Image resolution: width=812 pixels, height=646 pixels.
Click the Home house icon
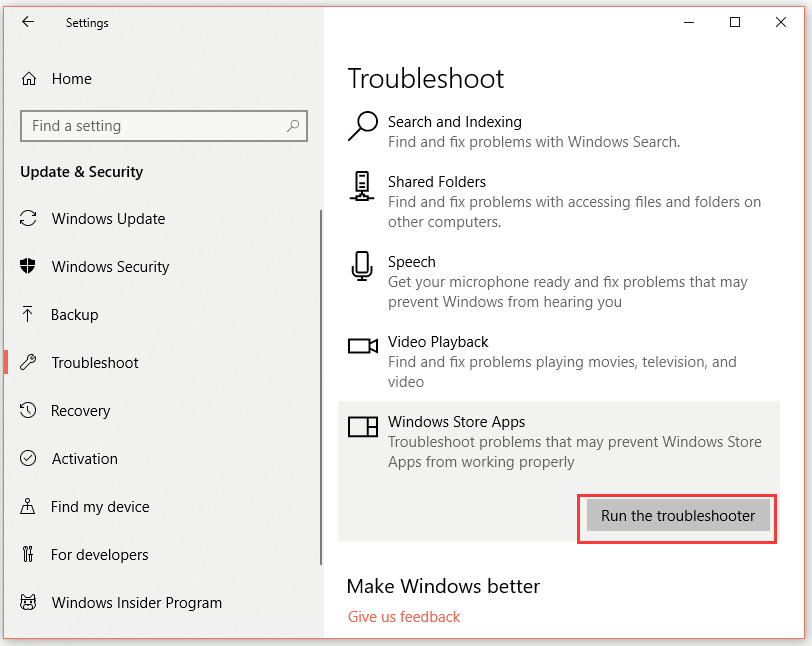tap(29, 79)
